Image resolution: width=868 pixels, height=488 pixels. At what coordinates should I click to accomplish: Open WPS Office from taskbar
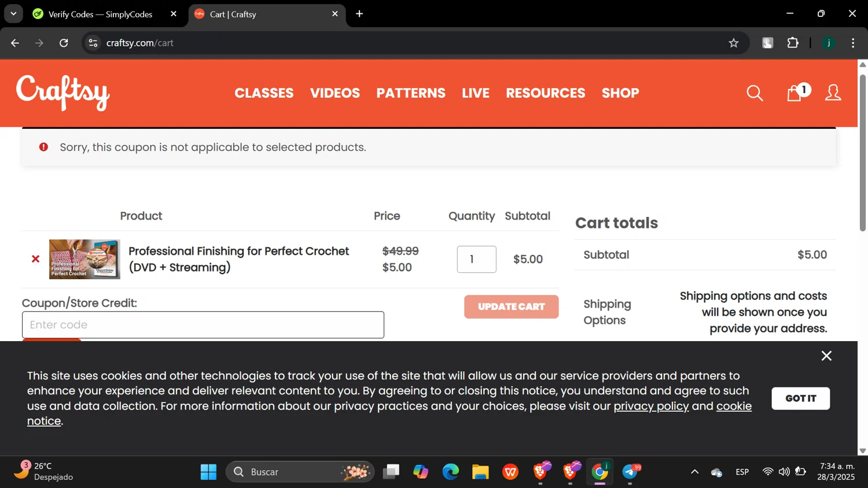tap(510, 472)
